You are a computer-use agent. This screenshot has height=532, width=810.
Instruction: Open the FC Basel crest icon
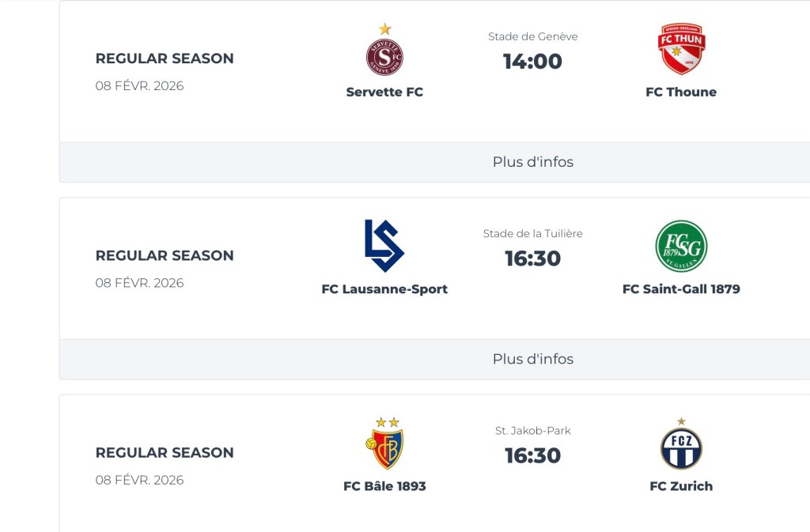click(x=384, y=447)
